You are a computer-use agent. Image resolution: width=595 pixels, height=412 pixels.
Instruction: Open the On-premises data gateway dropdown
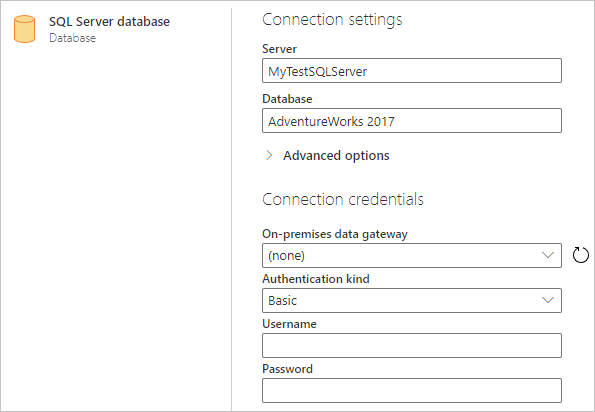click(412, 255)
